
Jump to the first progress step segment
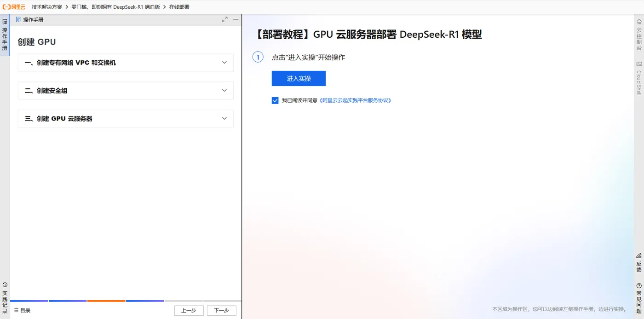coord(29,301)
